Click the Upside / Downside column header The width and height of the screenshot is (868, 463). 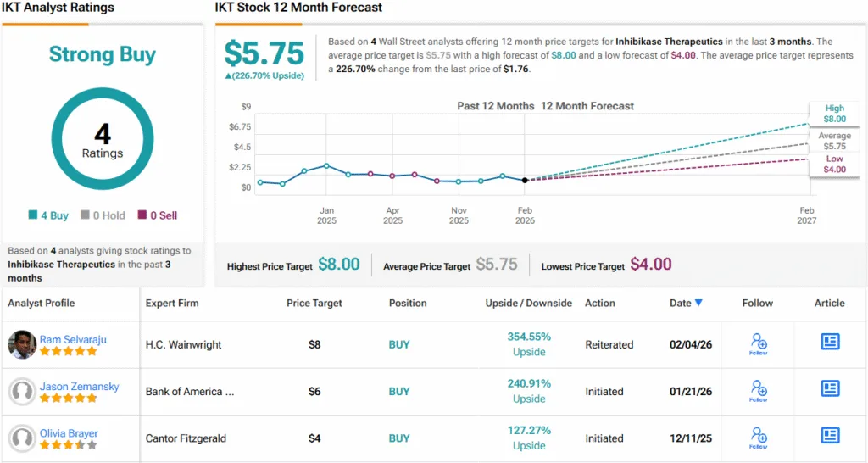(x=528, y=303)
